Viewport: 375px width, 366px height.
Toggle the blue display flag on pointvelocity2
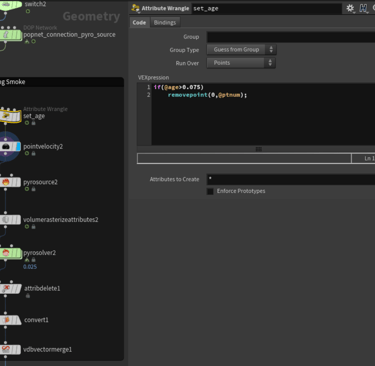[x=18, y=146]
